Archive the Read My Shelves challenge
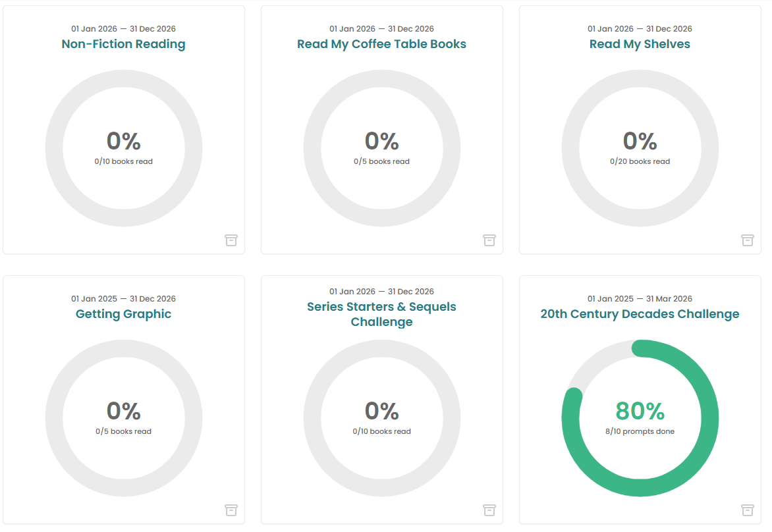Viewport: 772px width, 532px height. [x=748, y=240]
